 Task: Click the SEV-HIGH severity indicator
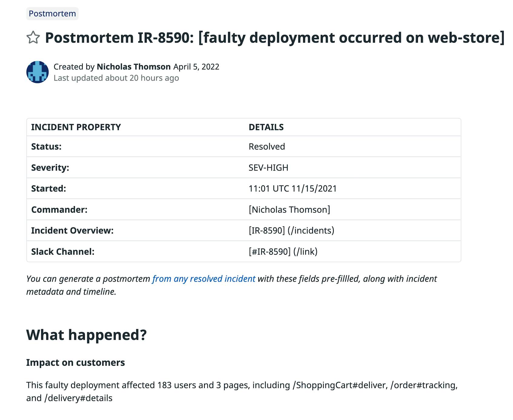[268, 167]
